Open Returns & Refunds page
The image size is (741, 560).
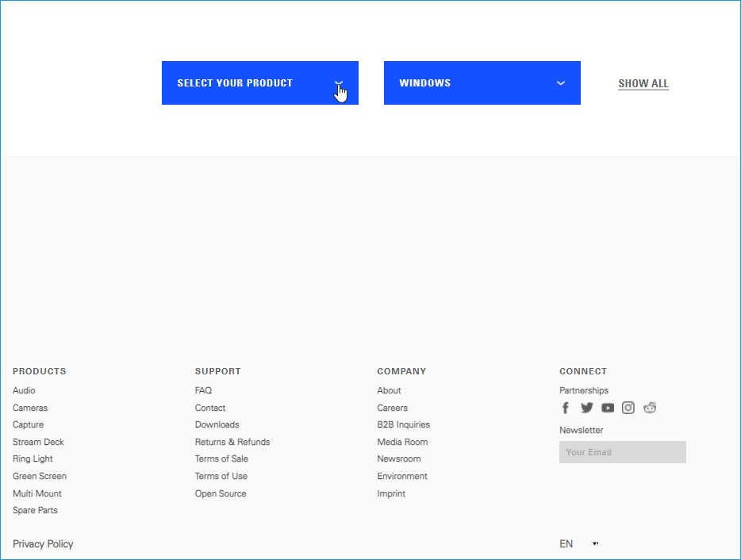coord(232,442)
